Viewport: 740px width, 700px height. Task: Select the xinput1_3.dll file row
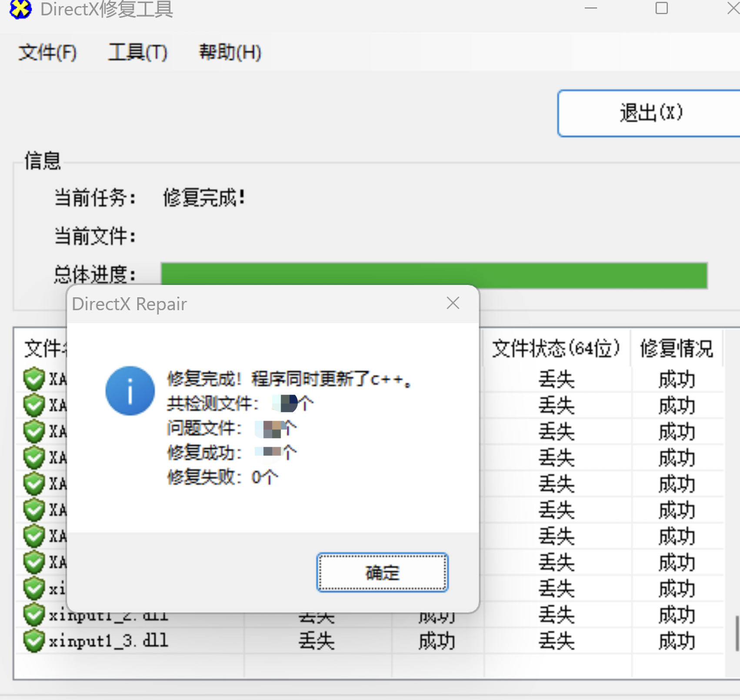(370, 641)
